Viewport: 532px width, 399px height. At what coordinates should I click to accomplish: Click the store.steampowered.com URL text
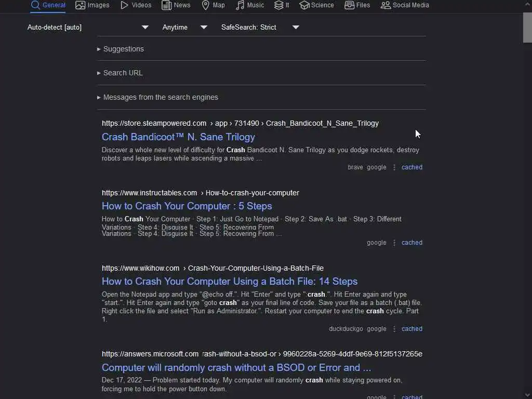pos(154,123)
